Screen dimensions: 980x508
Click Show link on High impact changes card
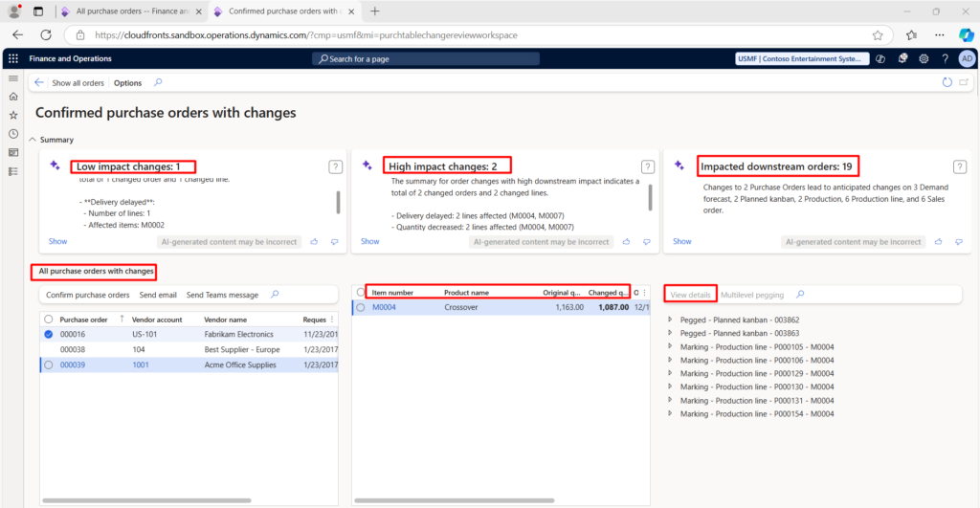click(370, 241)
